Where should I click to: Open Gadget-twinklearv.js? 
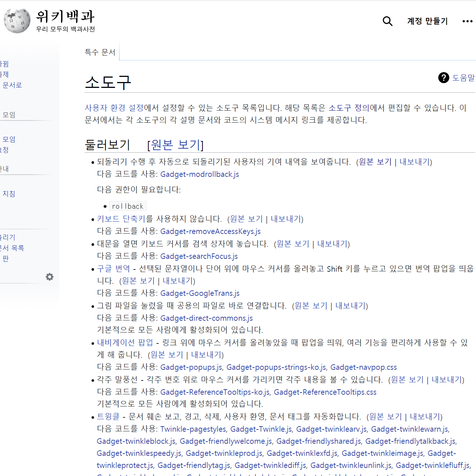pyautogui.click(x=331, y=429)
